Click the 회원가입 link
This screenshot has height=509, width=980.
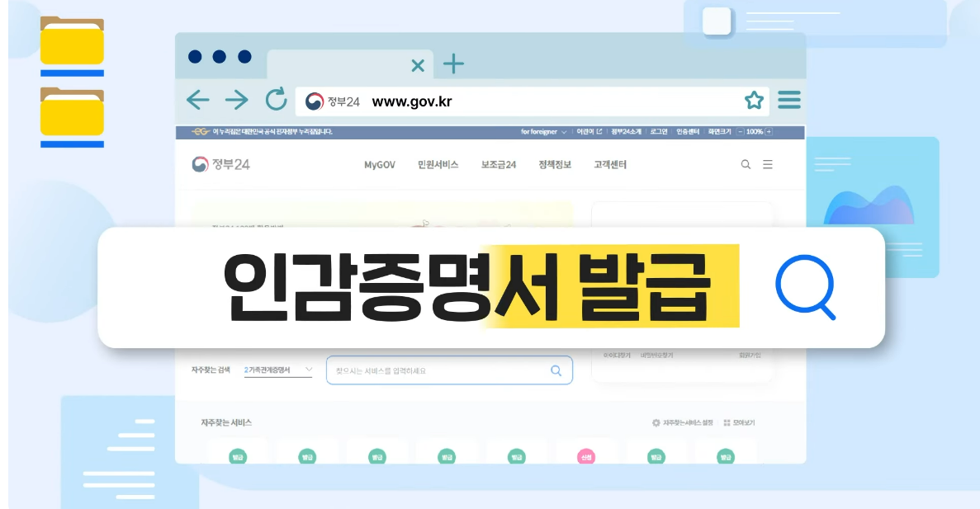coord(750,355)
